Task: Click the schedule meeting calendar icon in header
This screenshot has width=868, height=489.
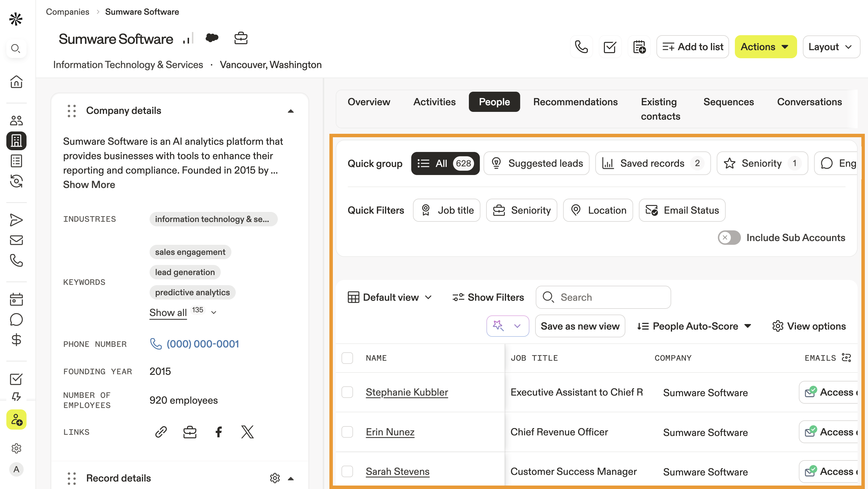Action: pos(639,47)
